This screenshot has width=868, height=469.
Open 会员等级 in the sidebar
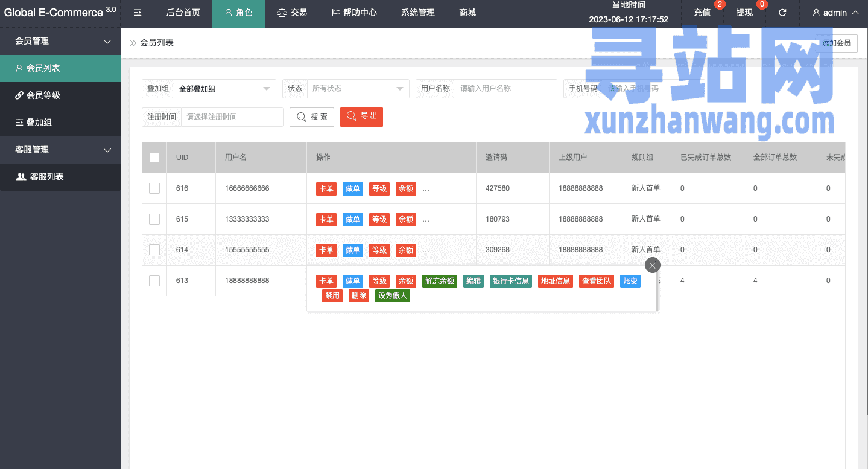tap(43, 95)
